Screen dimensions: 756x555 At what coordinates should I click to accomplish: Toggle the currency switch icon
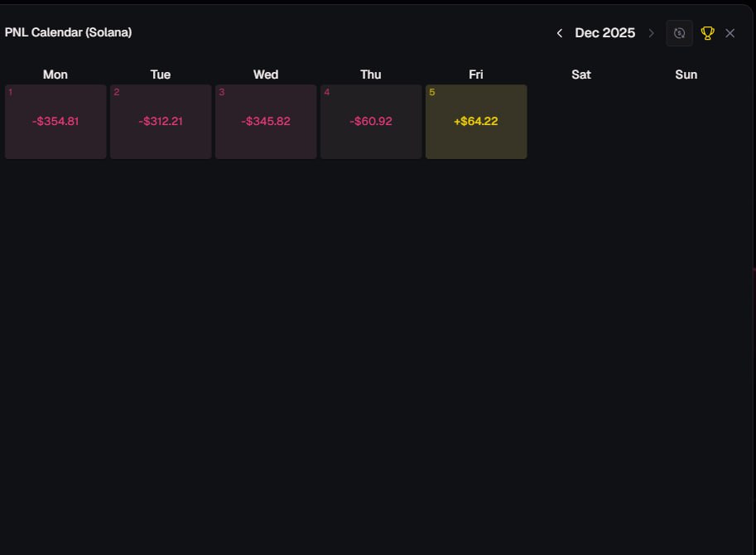coord(679,33)
